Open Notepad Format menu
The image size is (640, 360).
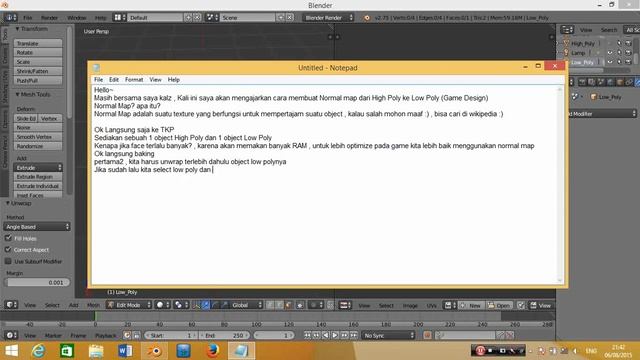pyautogui.click(x=134, y=80)
